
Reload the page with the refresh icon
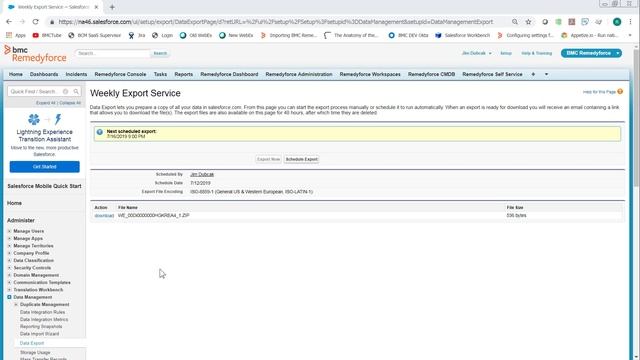36,22
